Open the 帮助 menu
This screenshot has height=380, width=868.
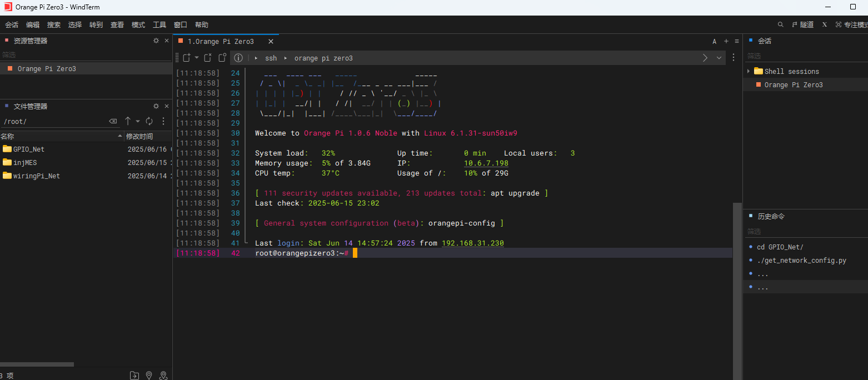coord(202,25)
